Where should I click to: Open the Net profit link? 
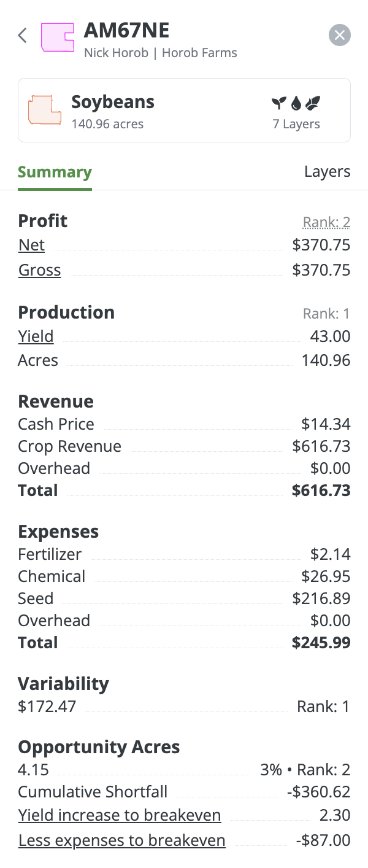31,246
